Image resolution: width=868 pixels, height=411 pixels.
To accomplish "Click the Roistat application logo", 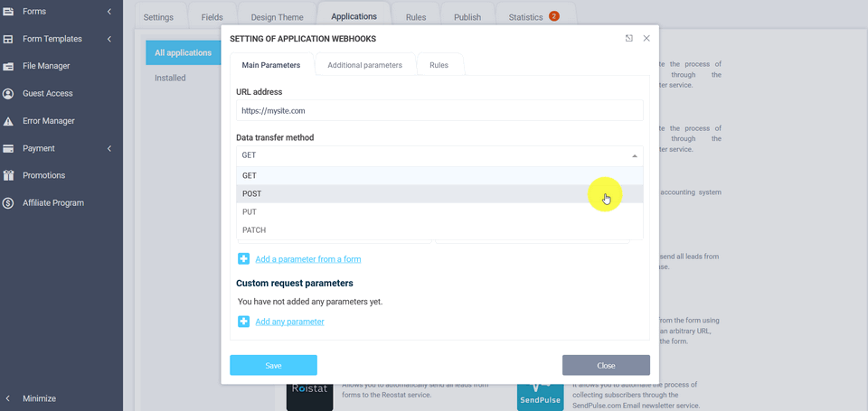I will (x=309, y=396).
